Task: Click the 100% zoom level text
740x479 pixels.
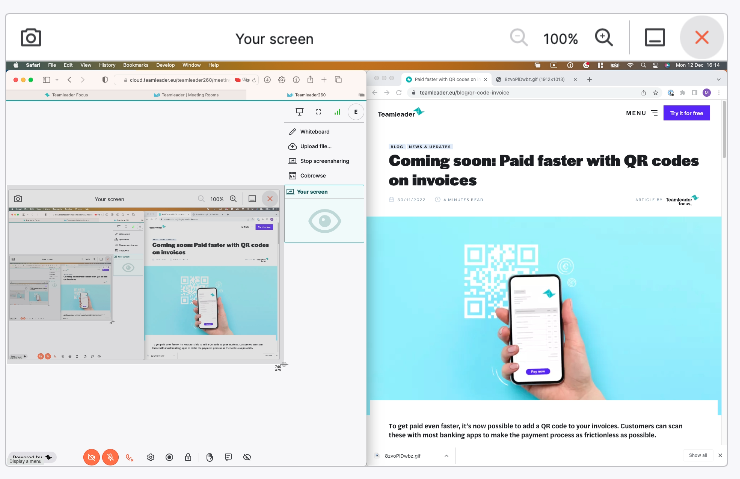Action: (561, 39)
